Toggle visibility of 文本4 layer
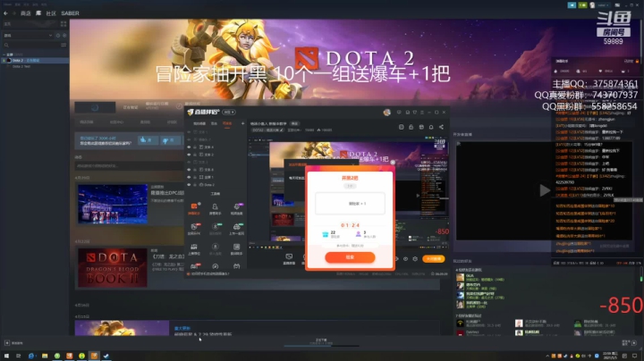The image size is (644, 361). point(189,147)
